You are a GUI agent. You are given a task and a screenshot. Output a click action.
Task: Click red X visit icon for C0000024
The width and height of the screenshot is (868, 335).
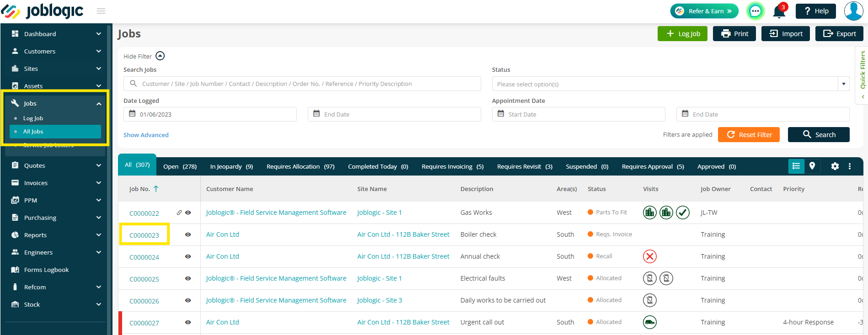click(x=650, y=256)
